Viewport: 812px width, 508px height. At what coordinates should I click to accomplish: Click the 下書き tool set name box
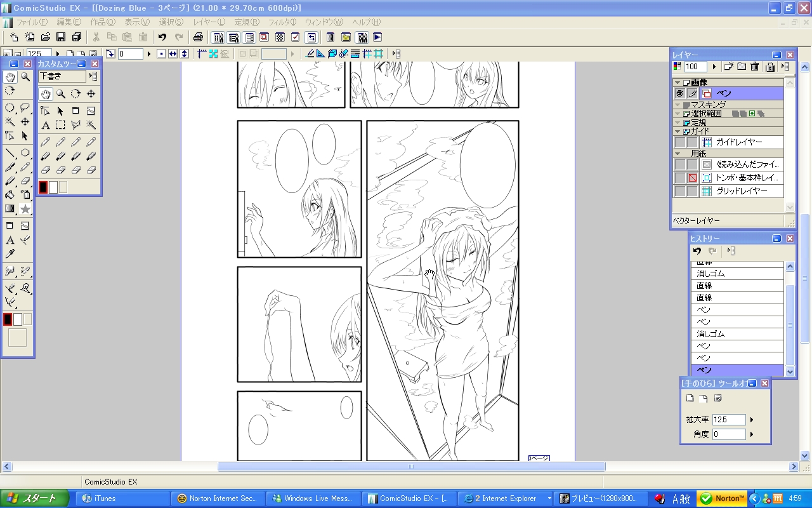coord(62,76)
